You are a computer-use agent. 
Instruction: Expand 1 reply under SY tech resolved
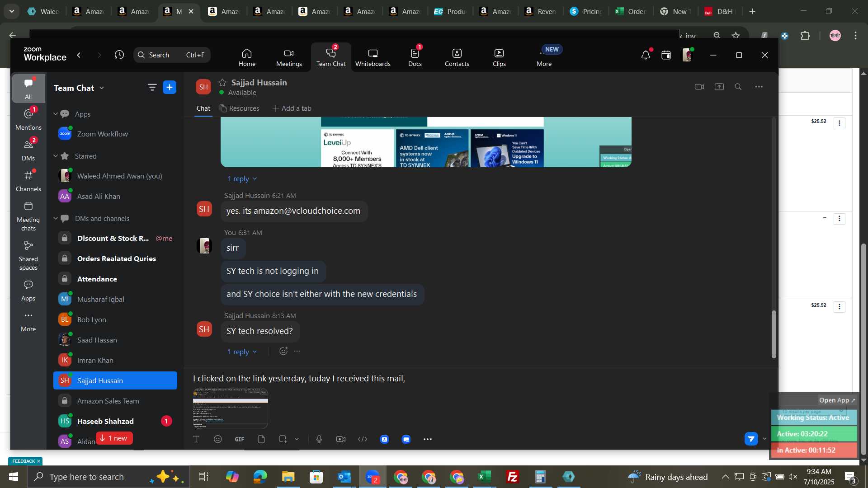(x=242, y=352)
